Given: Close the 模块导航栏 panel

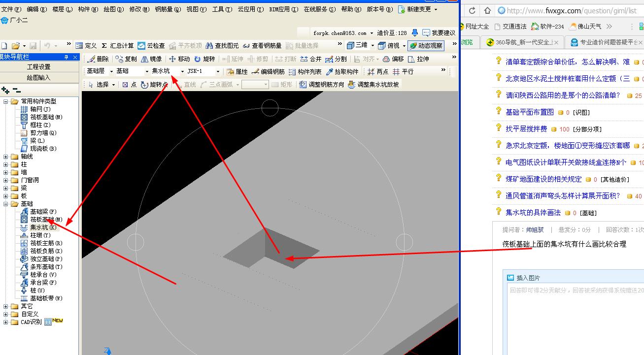Looking at the screenshot, I should pos(75,57).
